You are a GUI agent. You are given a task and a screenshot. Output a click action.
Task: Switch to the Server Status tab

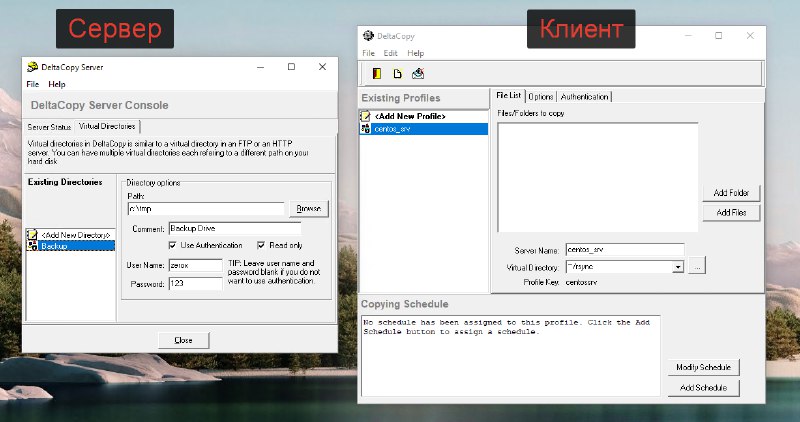click(x=49, y=127)
